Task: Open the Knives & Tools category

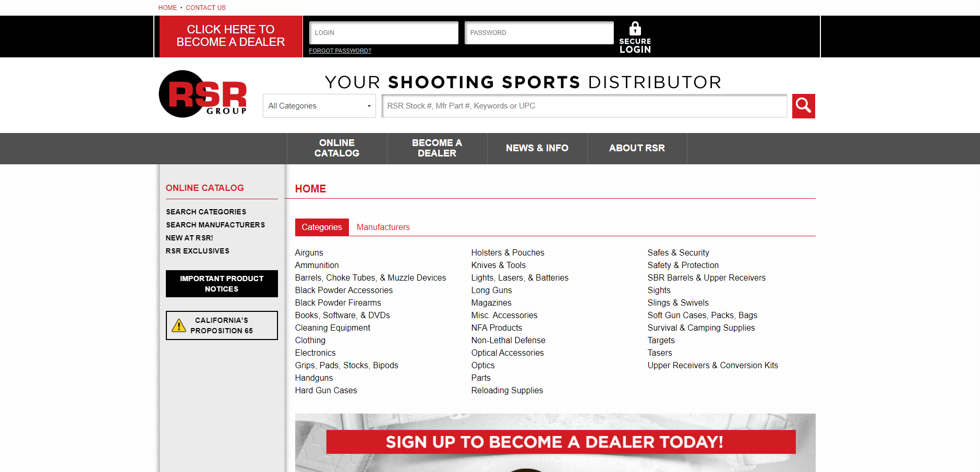Action: click(499, 265)
